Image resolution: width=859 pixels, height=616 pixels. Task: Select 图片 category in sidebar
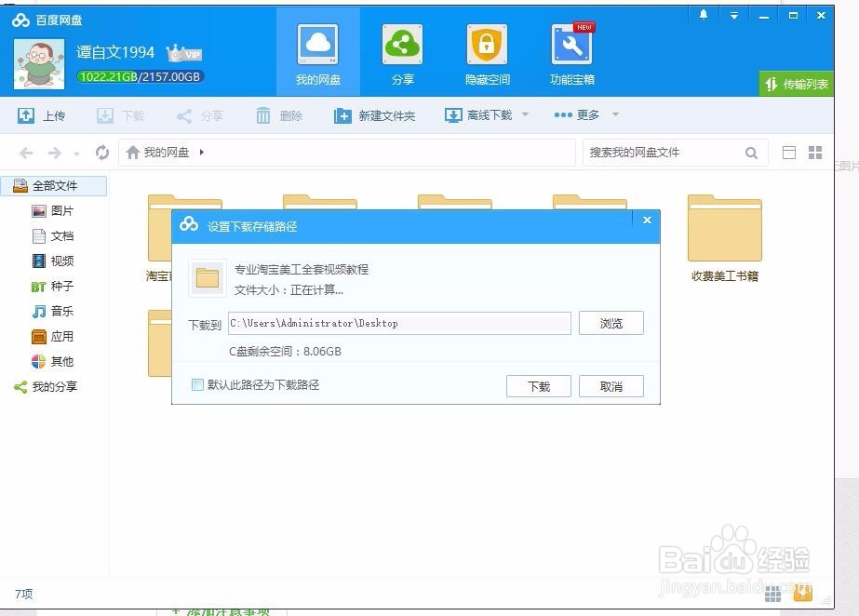click(x=54, y=211)
